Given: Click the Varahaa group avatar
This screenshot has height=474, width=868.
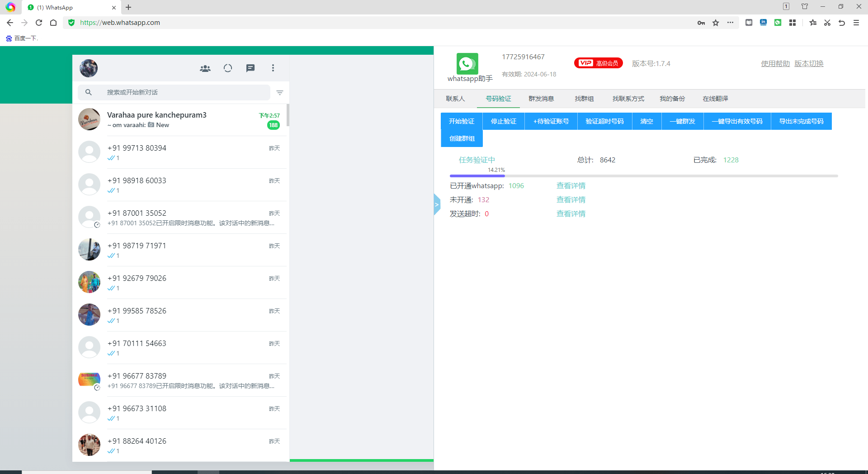Looking at the screenshot, I should (90, 119).
